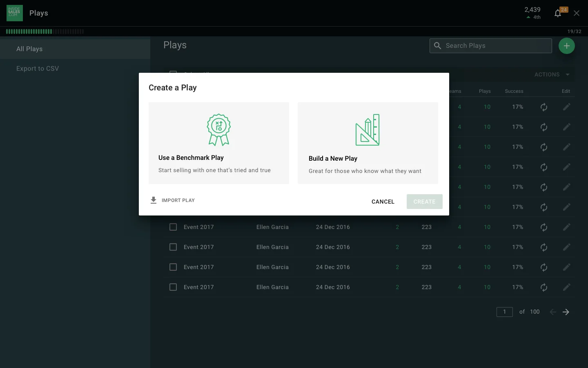Screen dimensions: 588x368
Task: Edit the bottom Event 2017 row with pencil
Action: click(566, 287)
